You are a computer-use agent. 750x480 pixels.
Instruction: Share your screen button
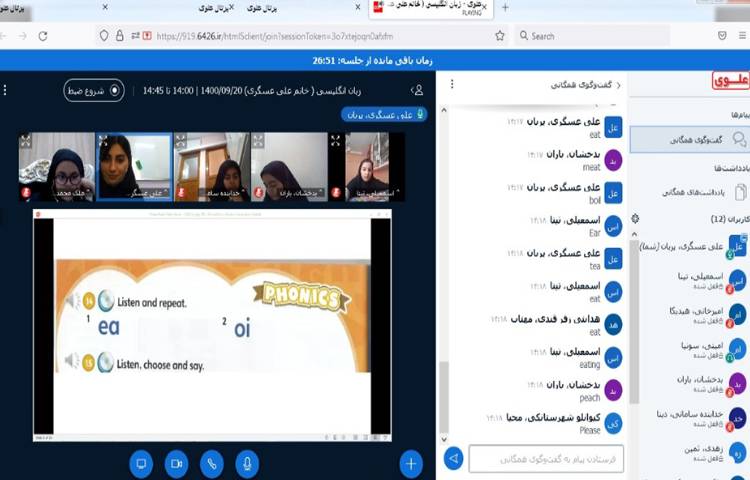tap(141, 463)
